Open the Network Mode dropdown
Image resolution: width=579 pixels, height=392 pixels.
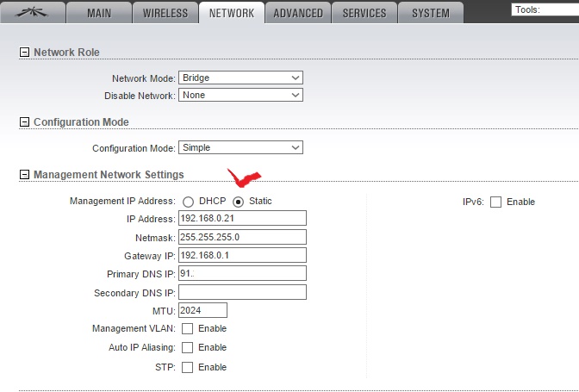coord(240,78)
